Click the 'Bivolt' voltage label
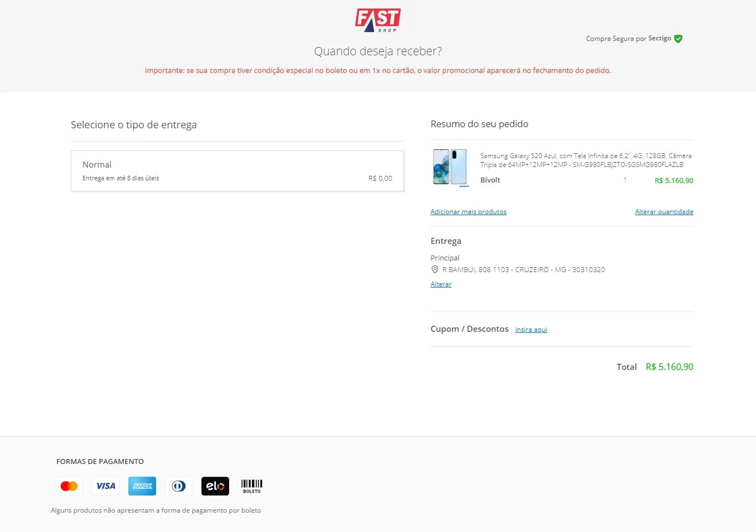The width and height of the screenshot is (756, 532). pos(490,180)
